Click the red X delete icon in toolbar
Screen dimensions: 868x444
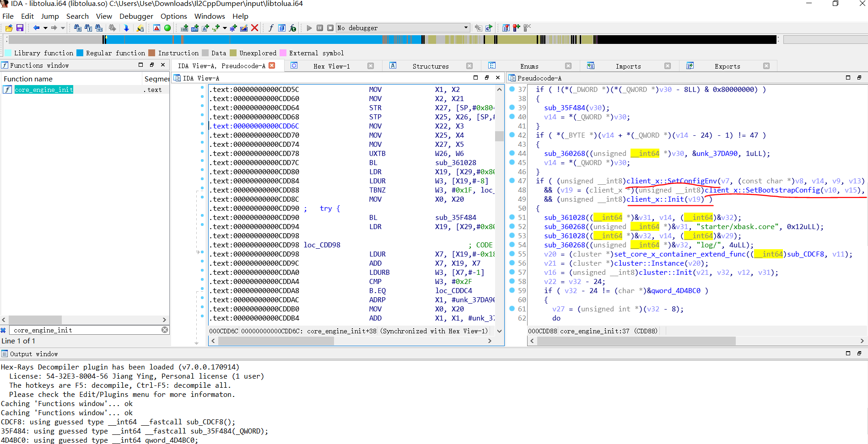255,28
